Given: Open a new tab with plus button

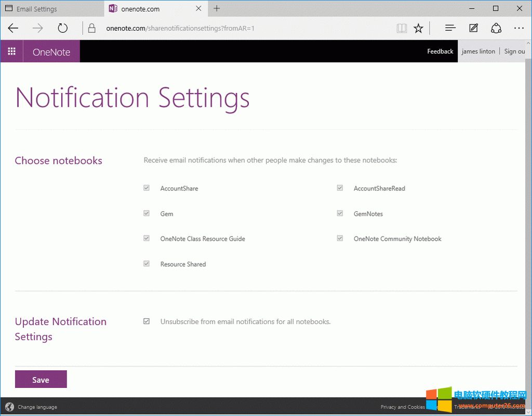Looking at the screenshot, I should [217, 8].
